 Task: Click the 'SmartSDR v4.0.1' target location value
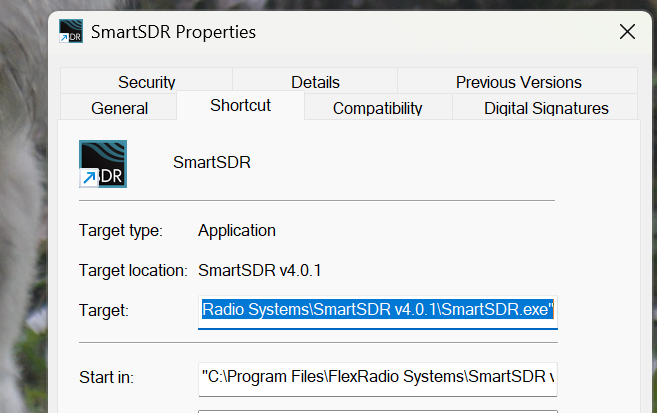(x=259, y=270)
